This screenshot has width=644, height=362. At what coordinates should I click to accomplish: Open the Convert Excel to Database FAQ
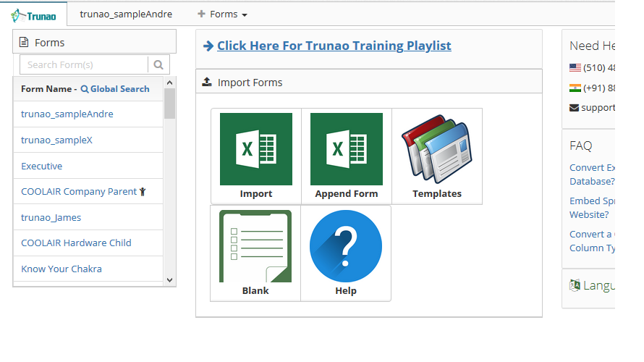592,174
